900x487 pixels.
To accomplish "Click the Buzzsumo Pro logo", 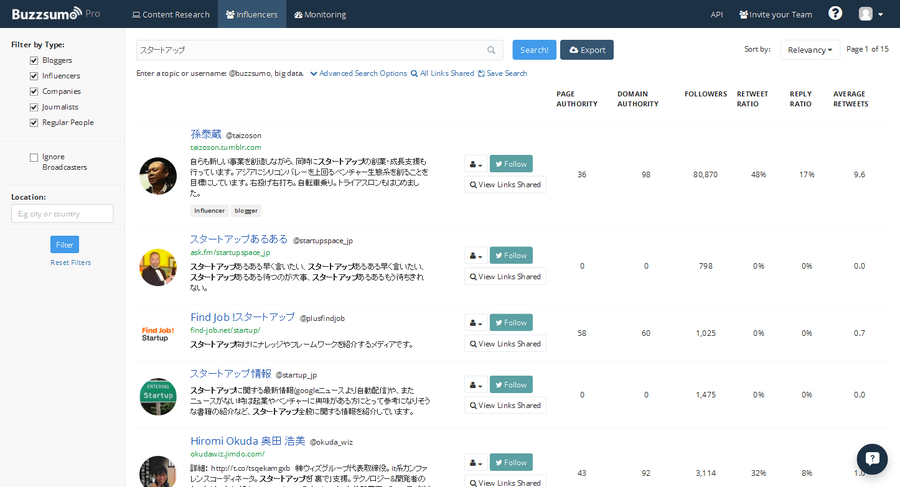I will pyautogui.click(x=56, y=14).
